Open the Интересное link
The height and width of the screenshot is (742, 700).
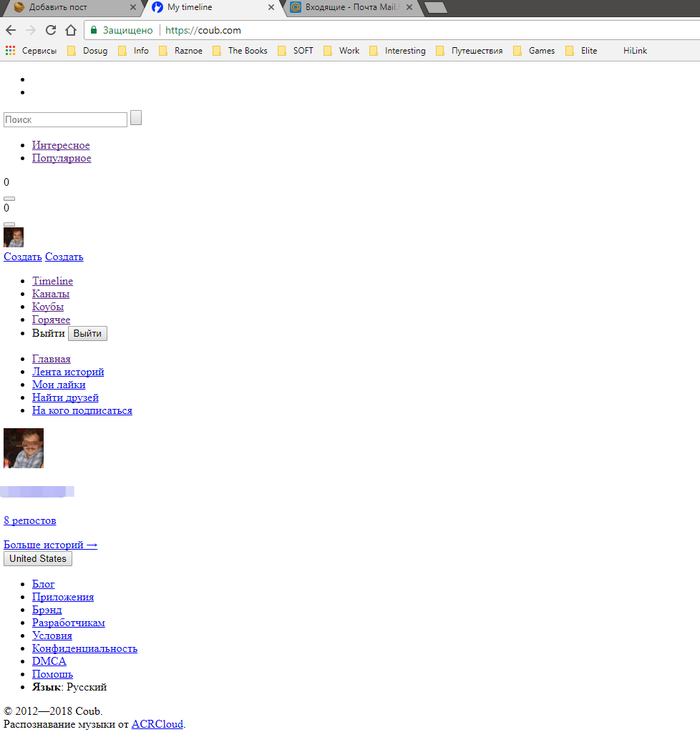coord(60,145)
